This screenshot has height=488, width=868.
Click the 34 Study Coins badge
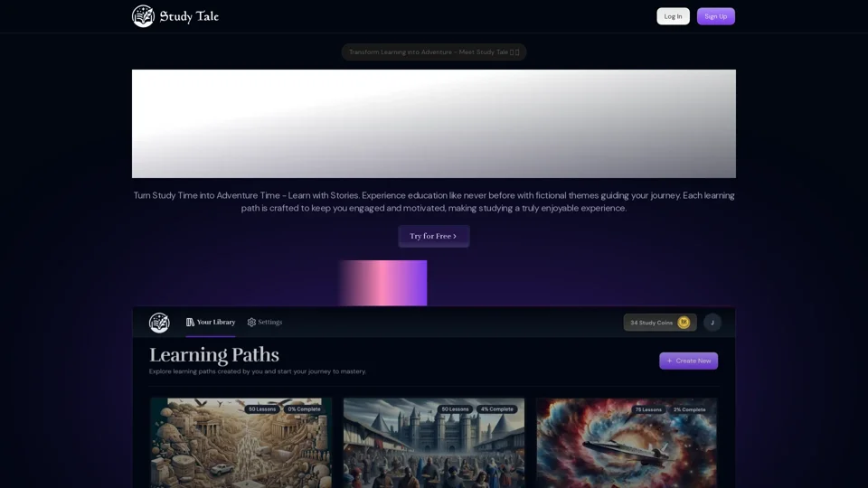pyautogui.click(x=659, y=323)
